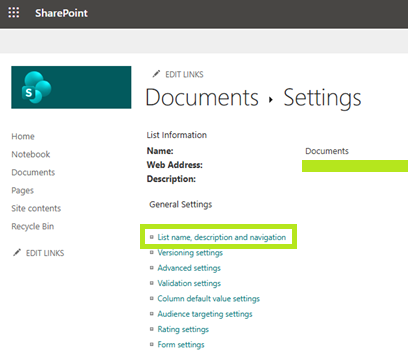
Task: Open Column default value settings
Action: (209, 299)
